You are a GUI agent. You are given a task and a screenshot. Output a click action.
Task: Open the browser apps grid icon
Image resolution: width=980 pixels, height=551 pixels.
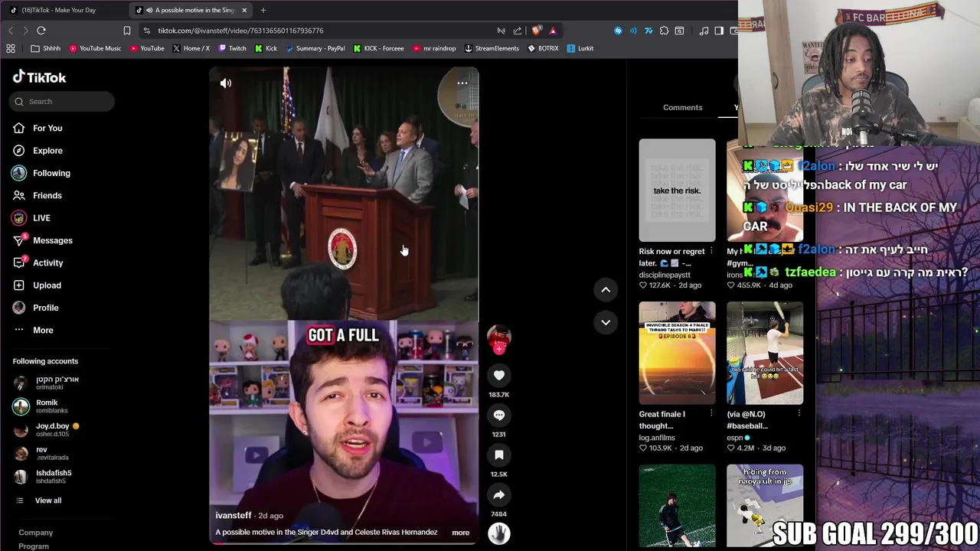tap(11, 48)
